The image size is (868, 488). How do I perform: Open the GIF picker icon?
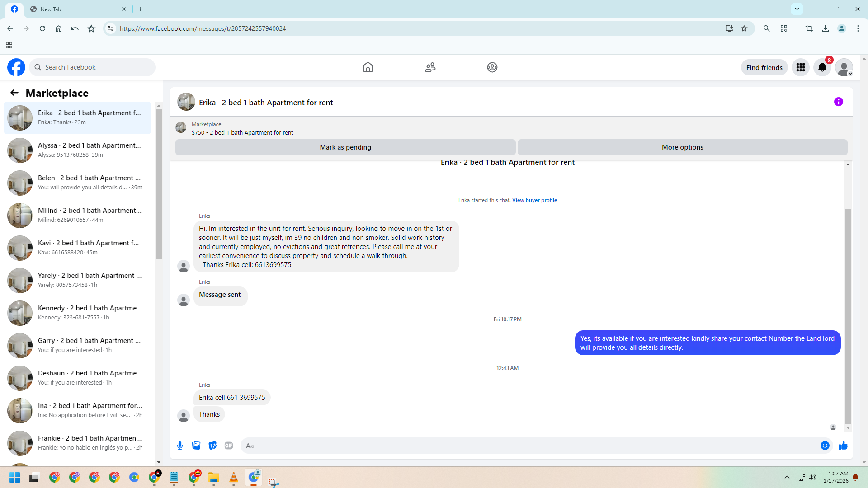coord(229,446)
